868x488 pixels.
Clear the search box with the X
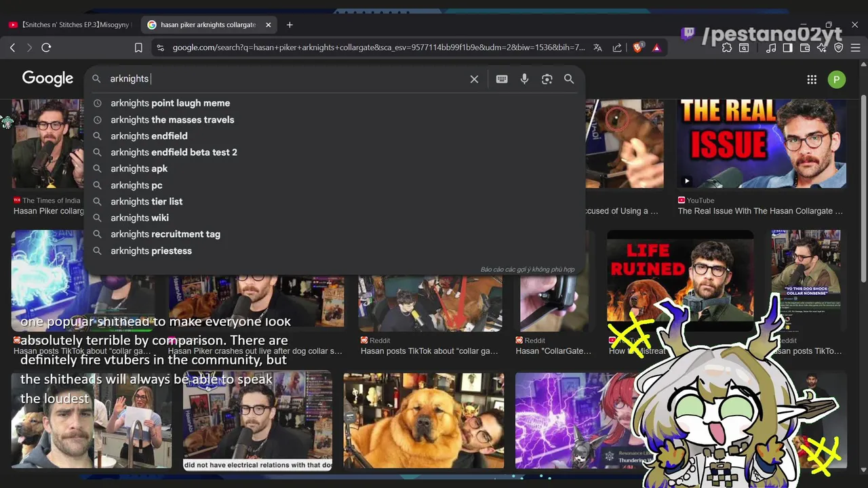pyautogui.click(x=474, y=79)
